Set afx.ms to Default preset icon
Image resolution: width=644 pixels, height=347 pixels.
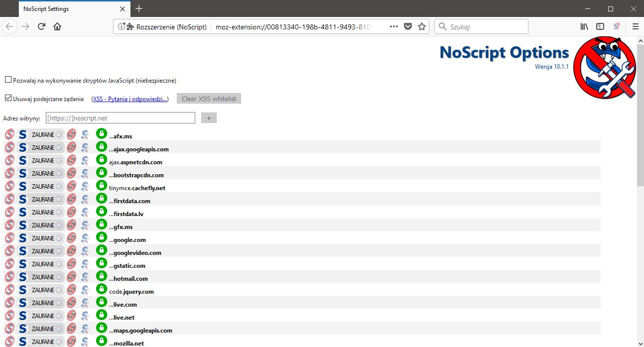(x=9, y=134)
